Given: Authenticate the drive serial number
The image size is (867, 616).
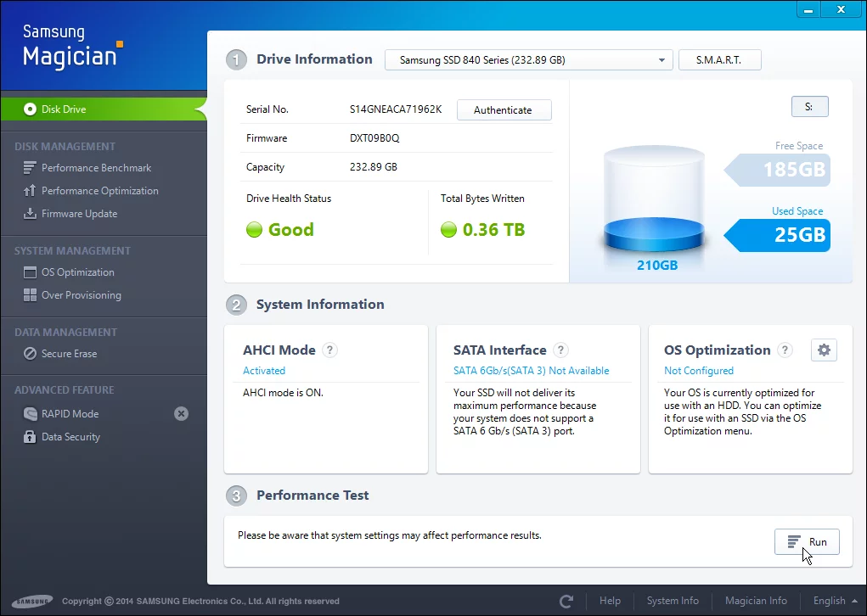Looking at the screenshot, I should tap(504, 109).
